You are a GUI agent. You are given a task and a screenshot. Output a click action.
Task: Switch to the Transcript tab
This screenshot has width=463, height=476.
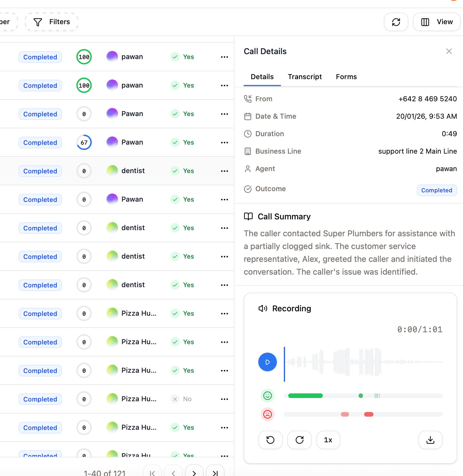304,77
